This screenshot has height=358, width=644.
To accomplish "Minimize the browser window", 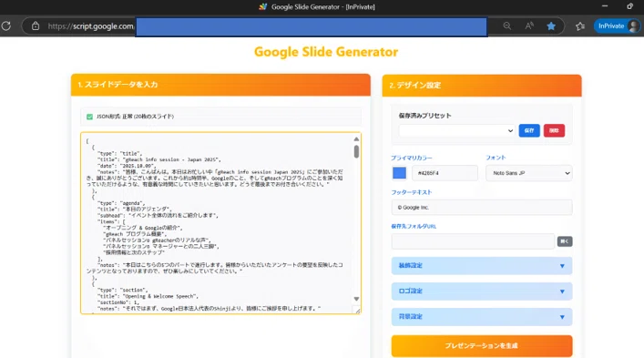I will click(605, 6).
